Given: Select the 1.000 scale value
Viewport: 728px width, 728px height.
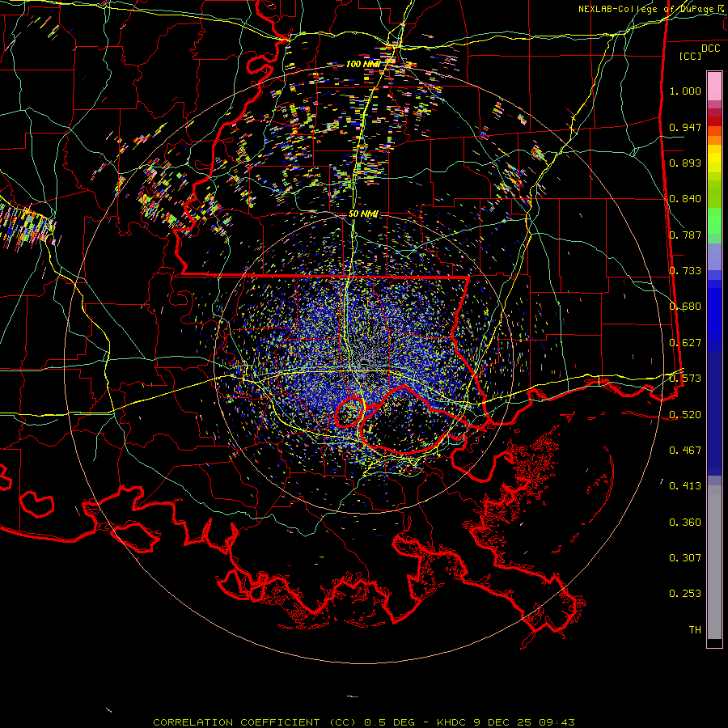Looking at the screenshot, I should (685, 91).
